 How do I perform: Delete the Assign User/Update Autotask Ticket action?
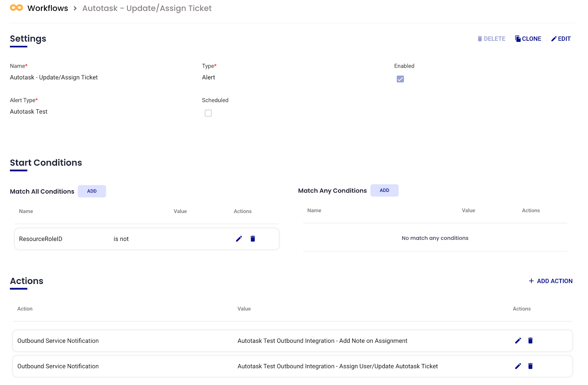pyautogui.click(x=530, y=366)
